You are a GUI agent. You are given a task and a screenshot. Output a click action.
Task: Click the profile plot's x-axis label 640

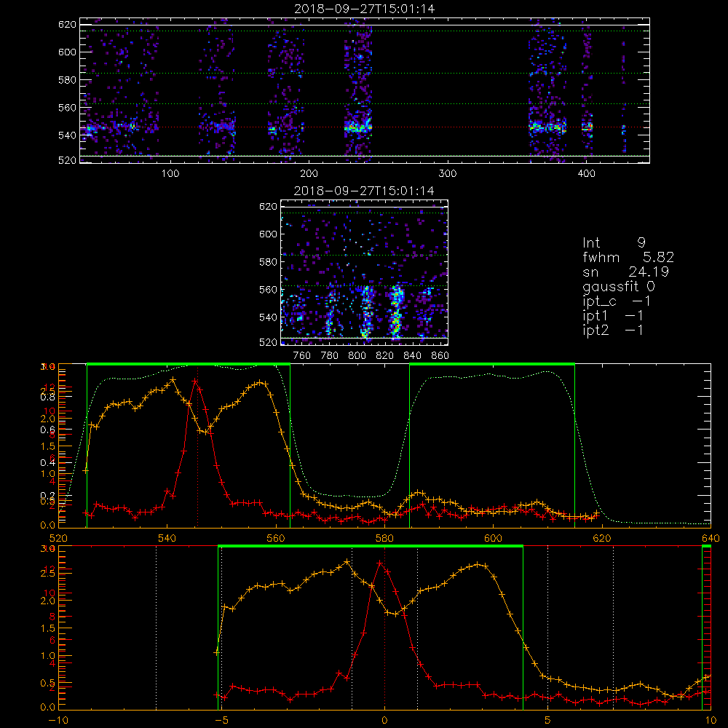click(x=711, y=539)
